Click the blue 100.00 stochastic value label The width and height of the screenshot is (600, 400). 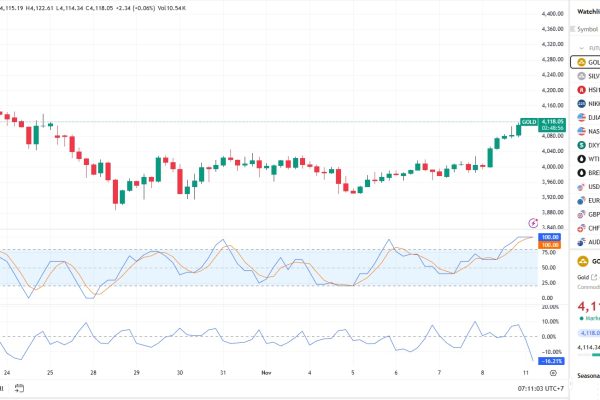pyautogui.click(x=549, y=238)
